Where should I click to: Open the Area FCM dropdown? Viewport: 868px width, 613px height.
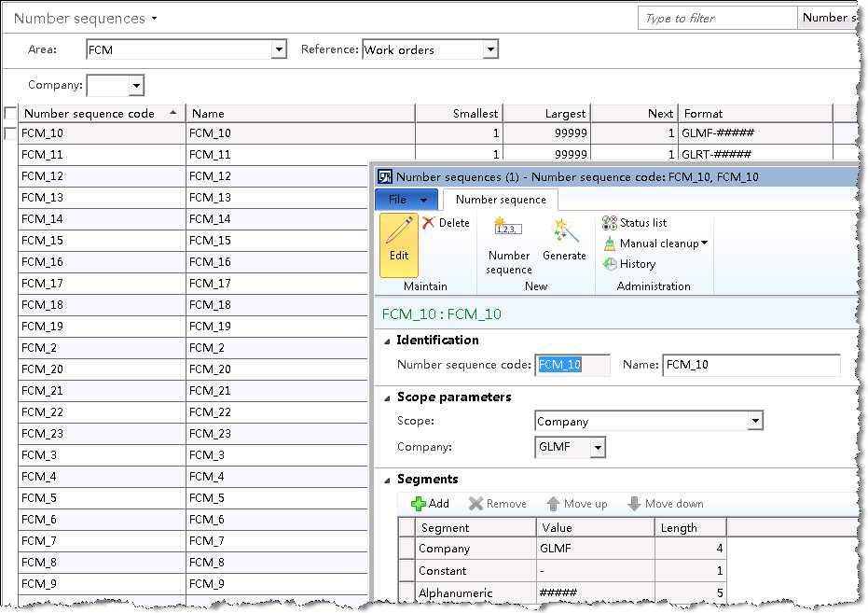(279, 49)
